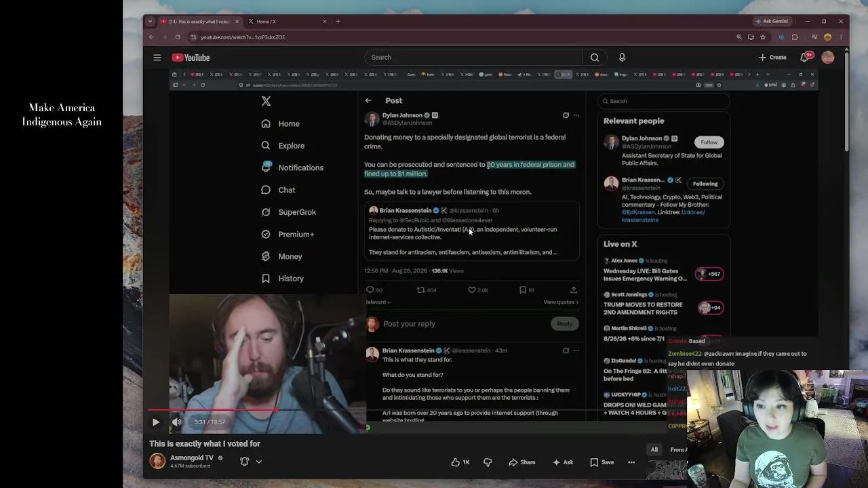This screenshot has height=488, width=868.
Task: Open a new Chrome tab
Action: (338, 21)
